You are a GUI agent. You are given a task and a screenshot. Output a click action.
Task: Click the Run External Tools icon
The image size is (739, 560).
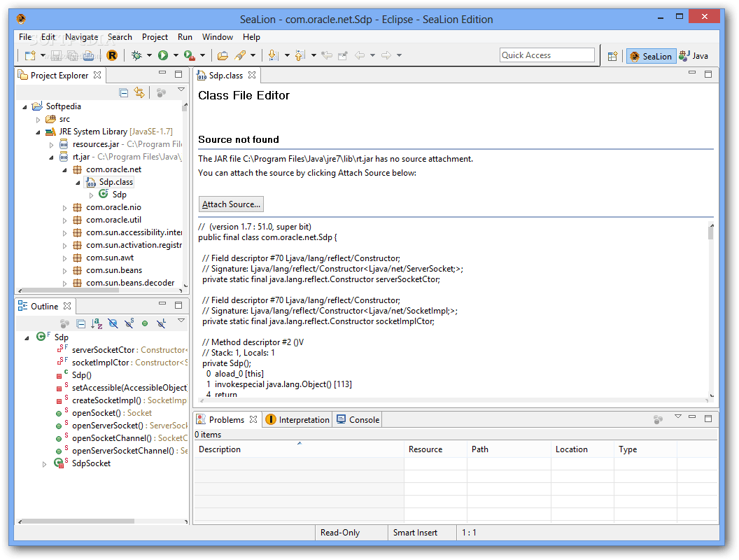(190, 55)
